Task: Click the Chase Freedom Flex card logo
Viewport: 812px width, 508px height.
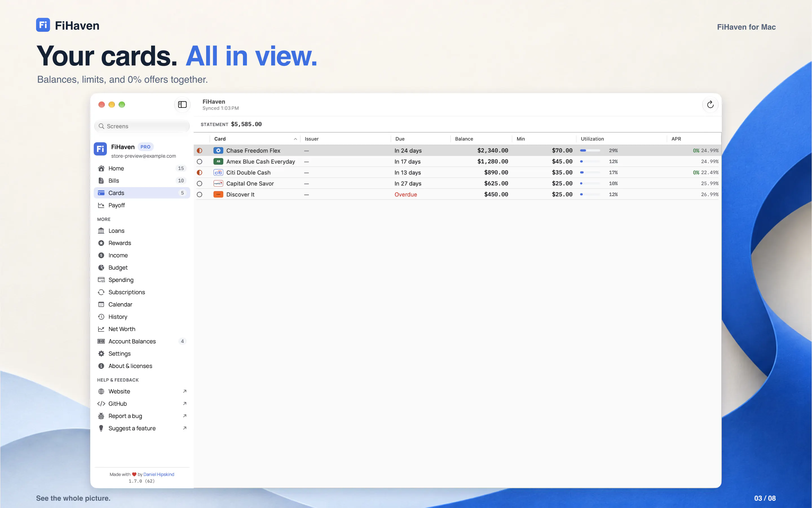Action: 218,150
